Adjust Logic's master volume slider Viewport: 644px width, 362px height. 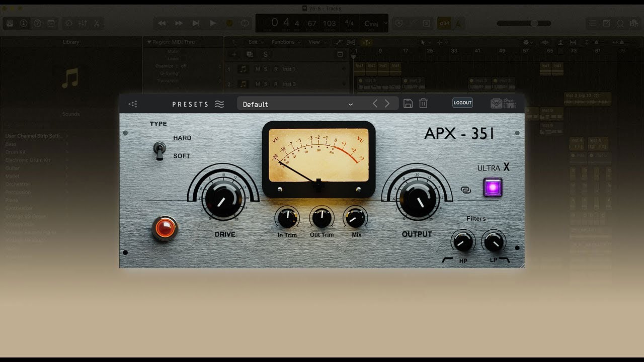pos(524,23)
